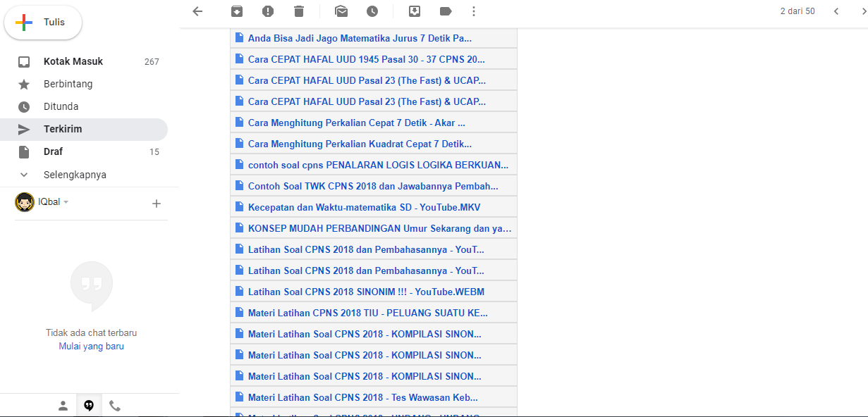Screen dimensions: 868x417
Task: Go to the newer message arrow
Action: point(836,11)
